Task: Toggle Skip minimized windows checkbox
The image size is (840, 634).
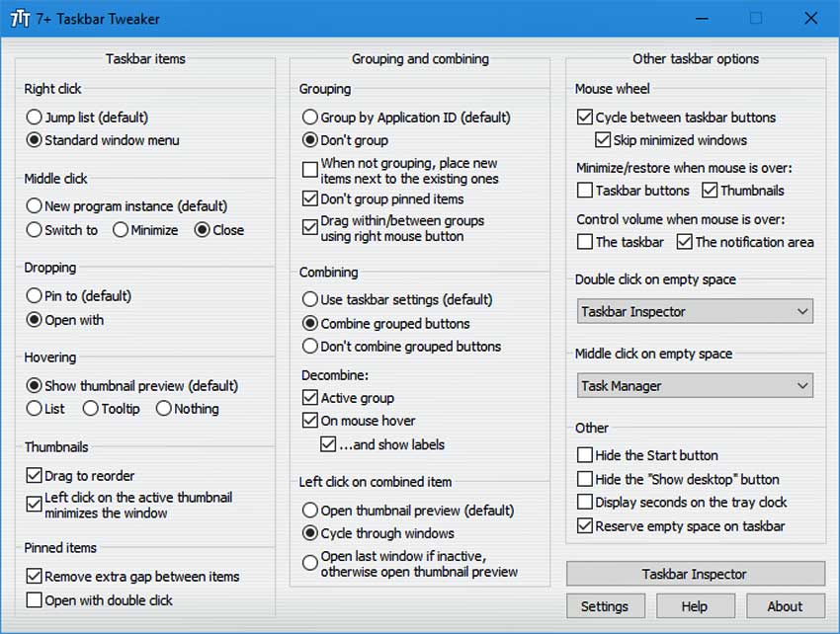Action: pos(603,140)
